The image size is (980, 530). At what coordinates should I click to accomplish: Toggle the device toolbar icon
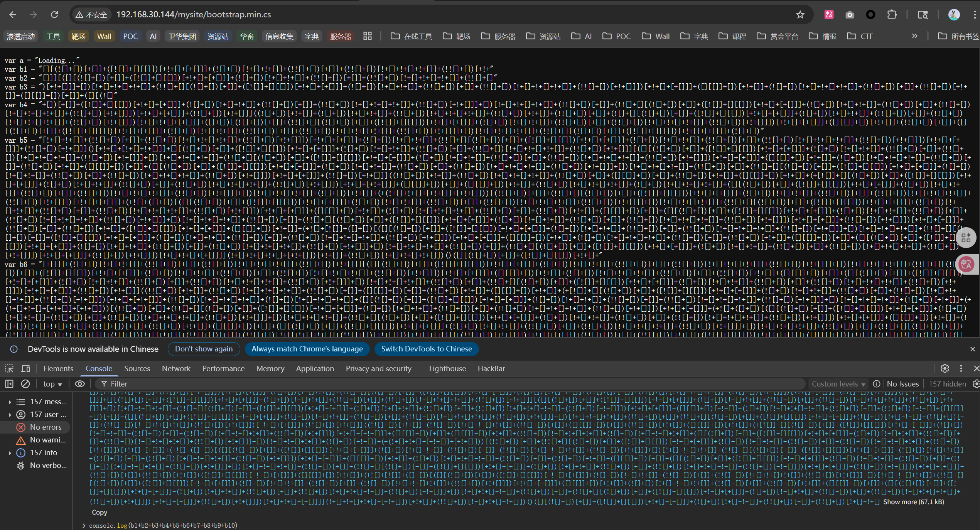[25, 368]
